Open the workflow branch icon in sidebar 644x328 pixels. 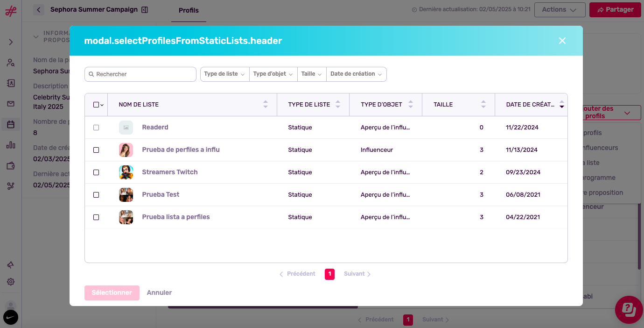tap(11, 186)
